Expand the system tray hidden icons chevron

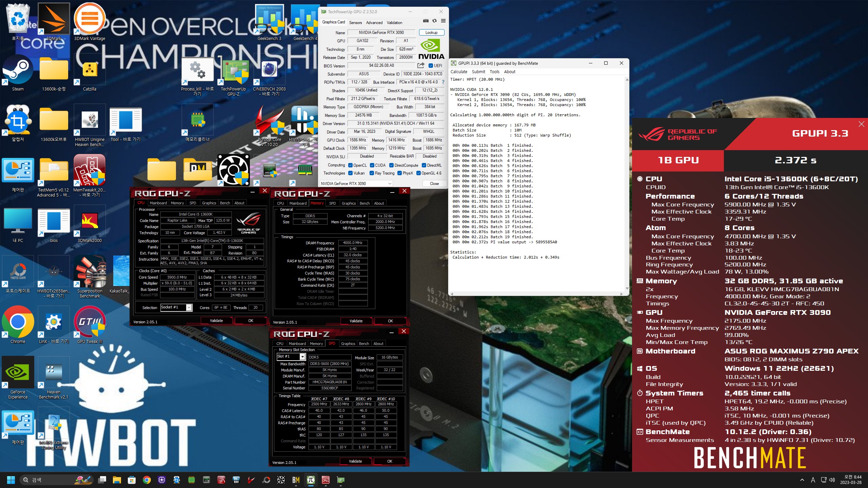tap(802, 480)
